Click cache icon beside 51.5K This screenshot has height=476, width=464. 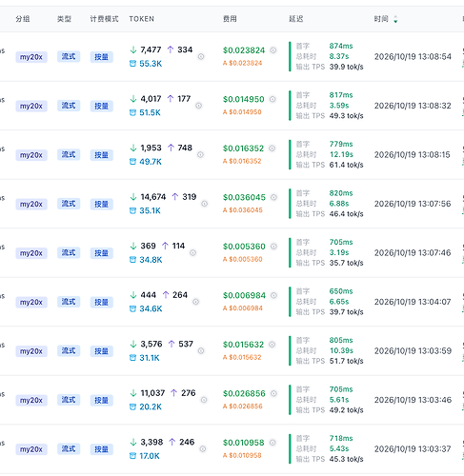132,112
